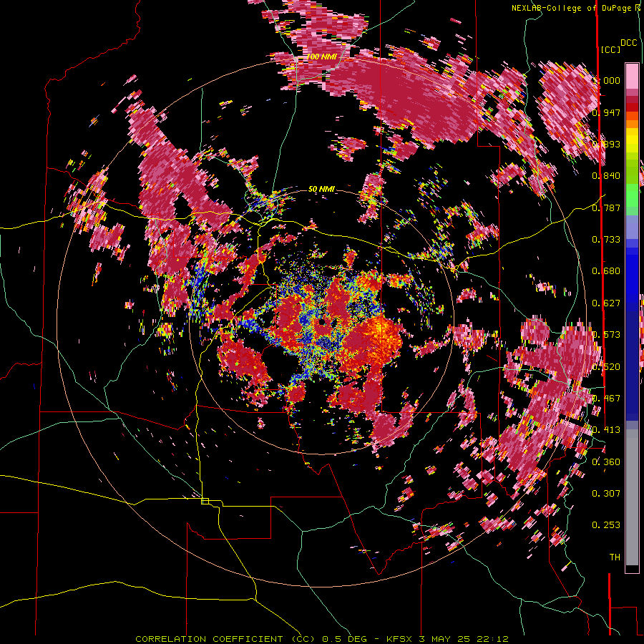The width and height of the screenshot is (644, 644).
Task: Click the 0.627 scale value
Action: point(606,303)
